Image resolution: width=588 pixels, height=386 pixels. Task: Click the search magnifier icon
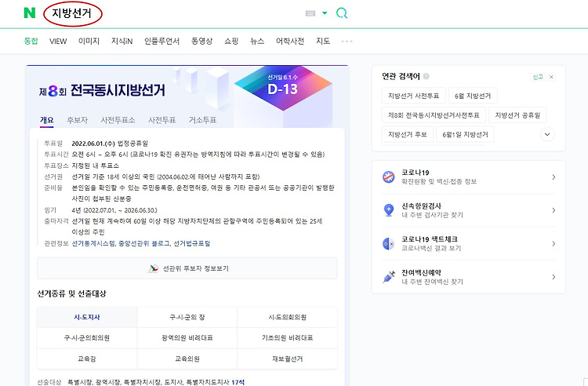(342, 13)
